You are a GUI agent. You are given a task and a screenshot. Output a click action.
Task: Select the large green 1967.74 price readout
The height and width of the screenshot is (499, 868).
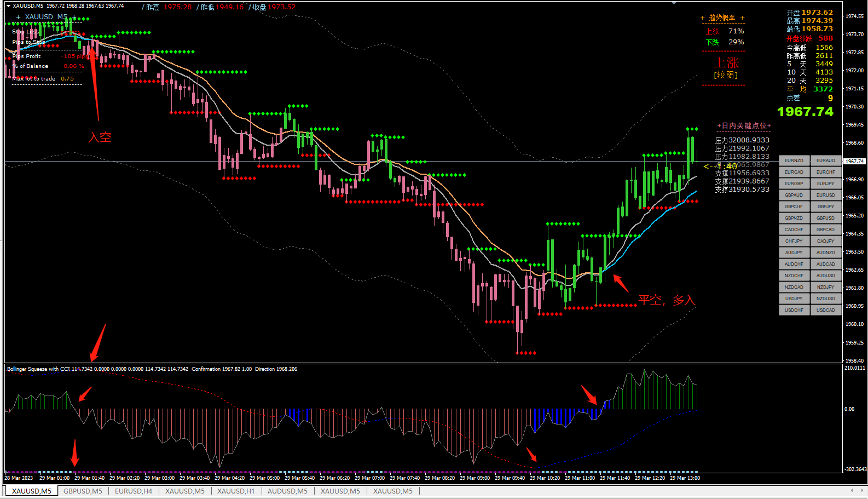tap(805, 112)
